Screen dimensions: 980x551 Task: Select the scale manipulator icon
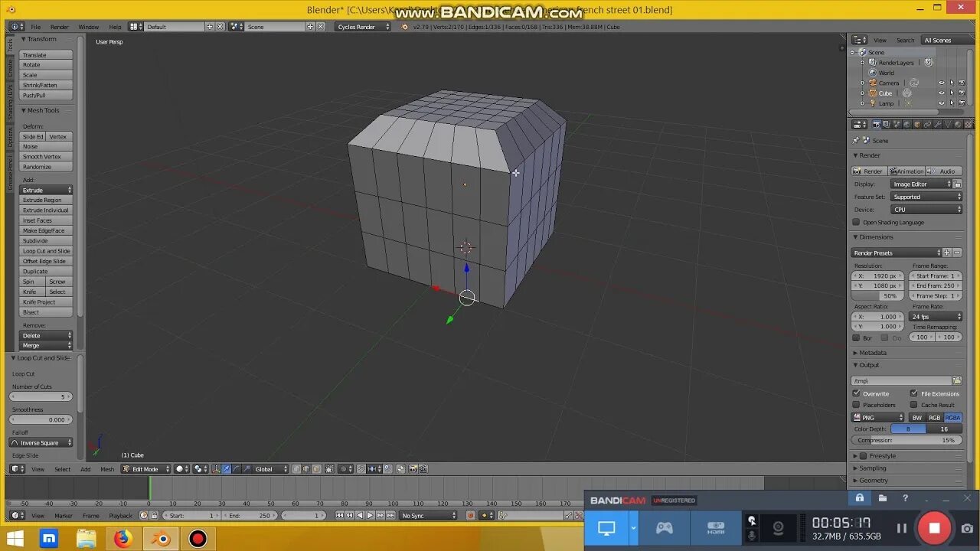pyautogui.click(x=246, y=469)
